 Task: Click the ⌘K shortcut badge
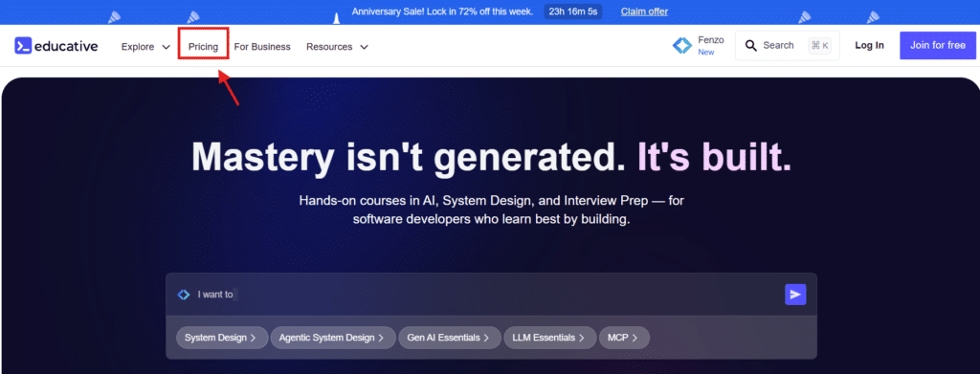click(819, 46)
